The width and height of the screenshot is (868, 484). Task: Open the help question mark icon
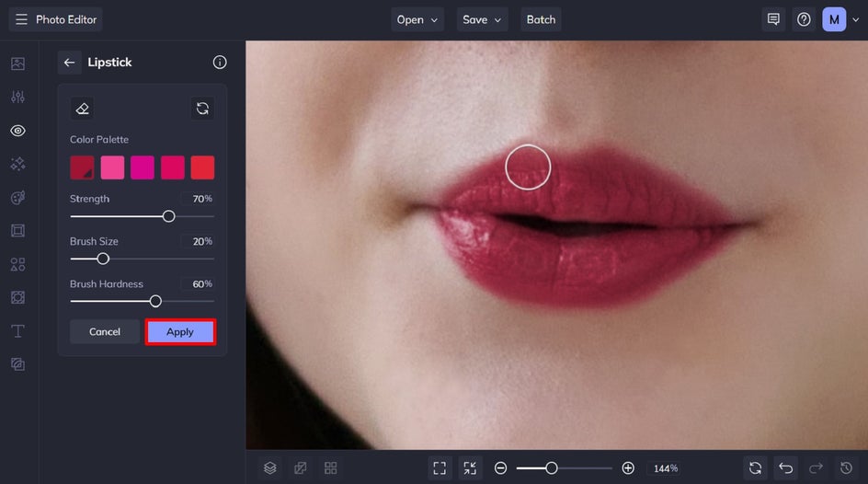pyautogui.click(x=804, y=19)
